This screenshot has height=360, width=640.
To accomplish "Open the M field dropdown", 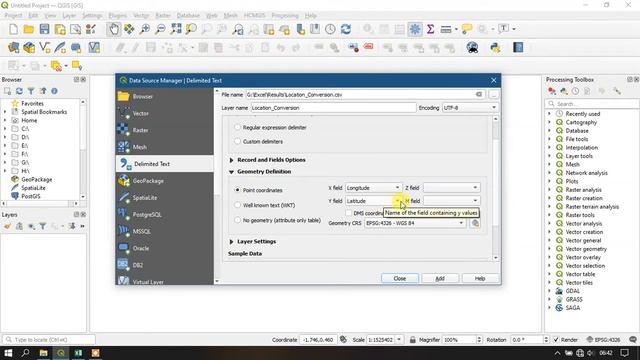I will 451,201.
